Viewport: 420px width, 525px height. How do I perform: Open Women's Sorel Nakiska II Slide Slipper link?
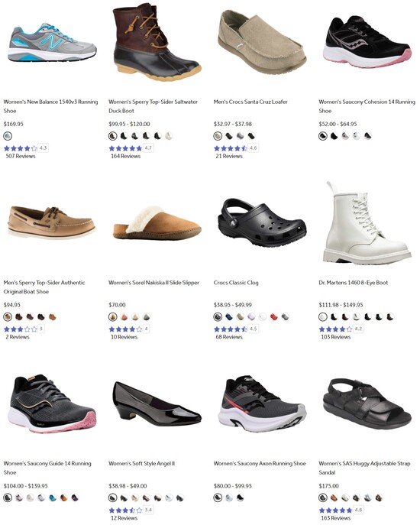coord(154,283)
